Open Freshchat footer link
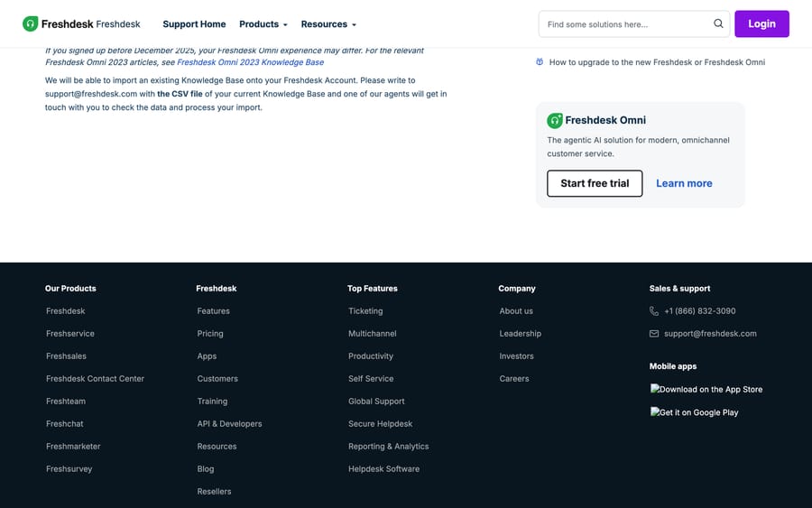Image resolution: width=812 pixels, height=508 pixels. click(64, 423)
